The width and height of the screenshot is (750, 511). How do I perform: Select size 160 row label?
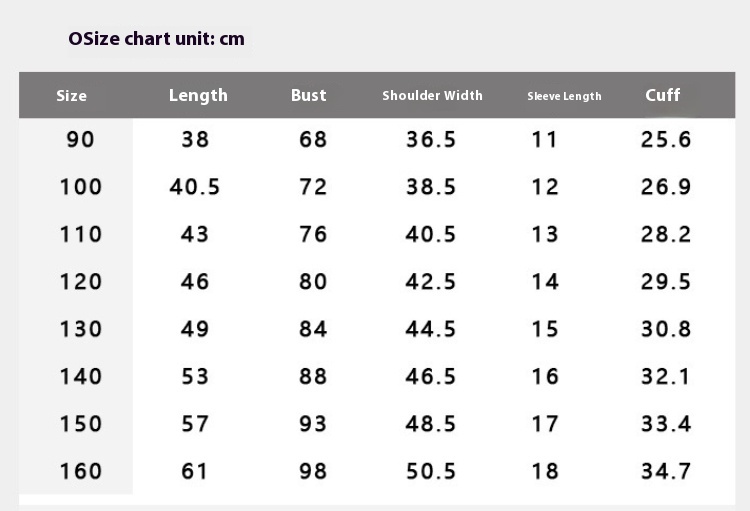[81, 471]
